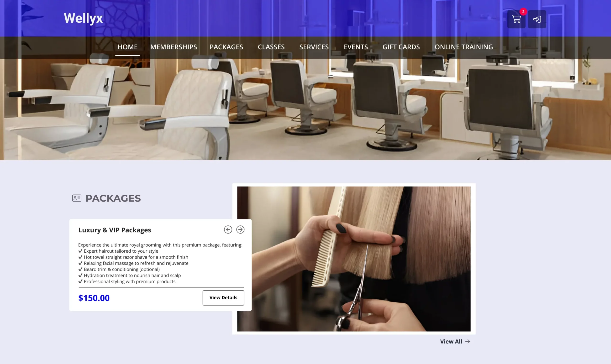Image resolution: width=611 pixels, height=364 pixels.
Task: Open the SERVICES menu item
Action: click(314, 47)
